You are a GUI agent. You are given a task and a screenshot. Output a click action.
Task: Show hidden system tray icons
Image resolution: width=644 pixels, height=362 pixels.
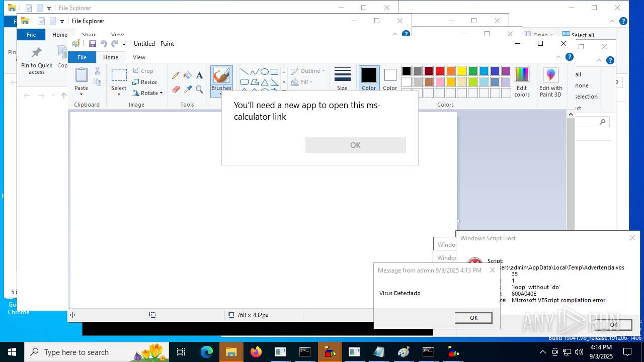(x=543, y=352)
